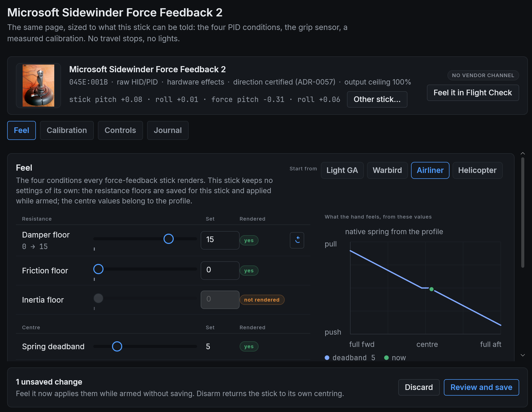Click the direction certified (ADR-0057) text
The image size is (532, 412).
284,82
